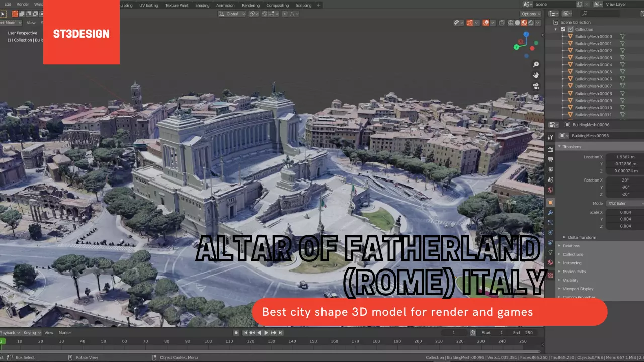644x362 pixels.
Task: Open the Particles properties tab icon
Action: [550, 222]
